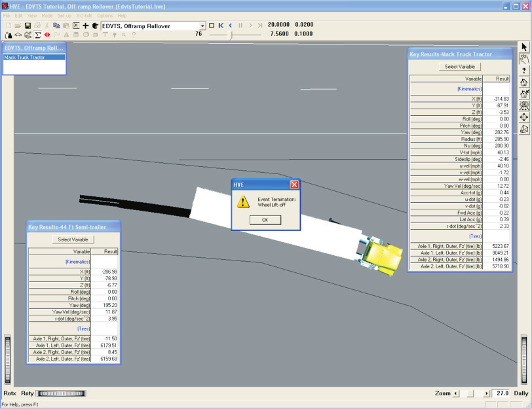The height and width of the screenshot is (409, 532).
Task: Open the Event editor sigma icon
Action: pyautogui.click(x=37, y=35)
